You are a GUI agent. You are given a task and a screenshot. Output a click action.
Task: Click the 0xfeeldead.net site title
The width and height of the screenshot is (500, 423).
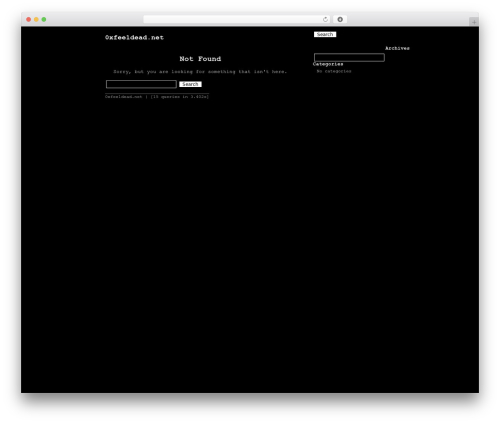click(134, 37)
